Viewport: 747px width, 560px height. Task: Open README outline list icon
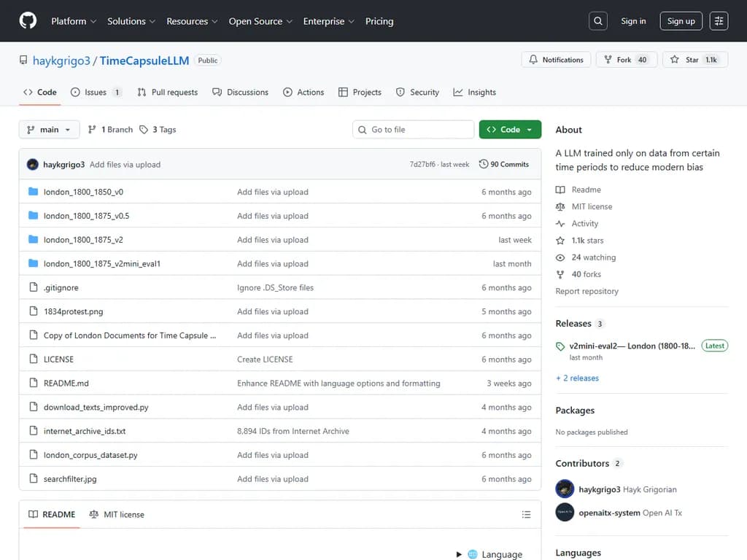(x=526, y=515)
